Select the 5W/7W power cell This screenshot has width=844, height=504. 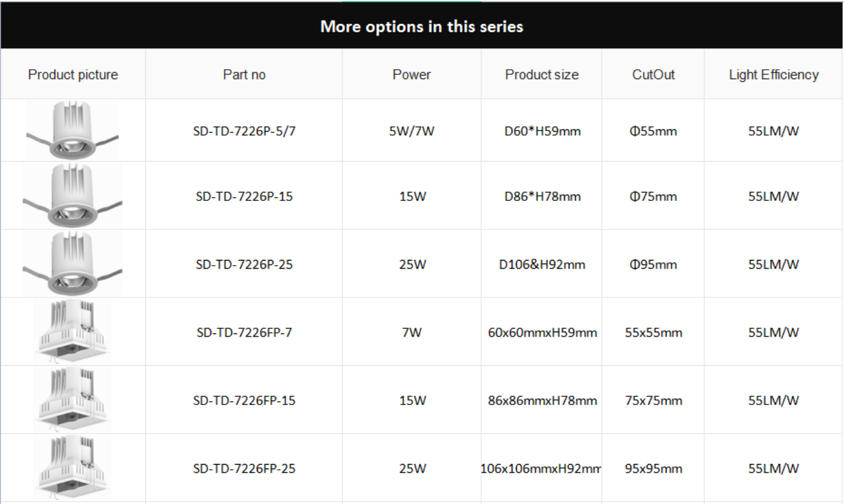click(x=412, y=131)
